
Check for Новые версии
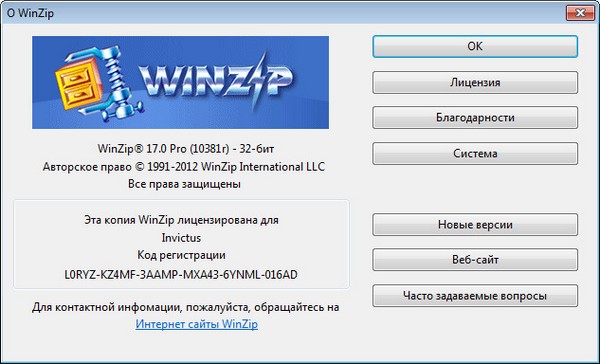475,225
